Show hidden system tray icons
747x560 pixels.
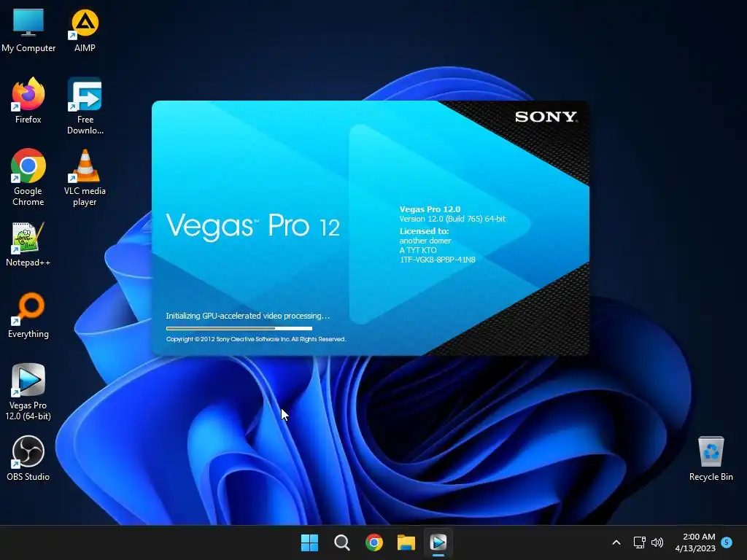tap(616, 542)
